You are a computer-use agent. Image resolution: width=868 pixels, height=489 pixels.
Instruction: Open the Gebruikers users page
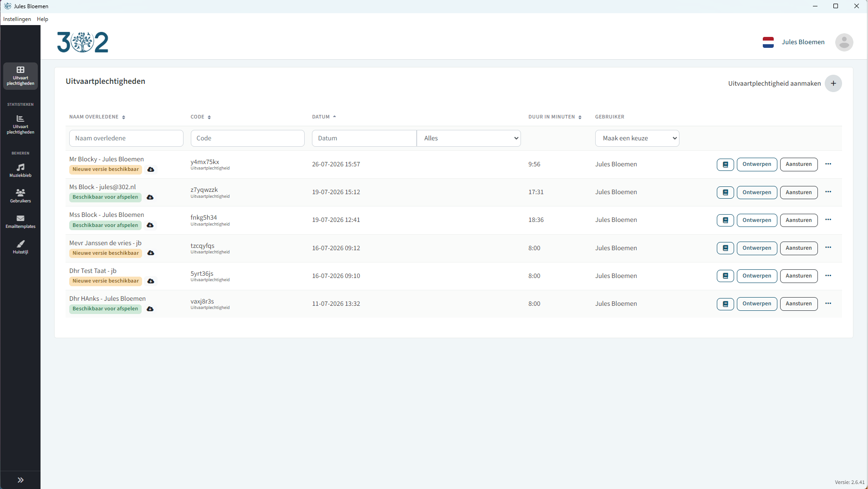click(x=20, y=196)
